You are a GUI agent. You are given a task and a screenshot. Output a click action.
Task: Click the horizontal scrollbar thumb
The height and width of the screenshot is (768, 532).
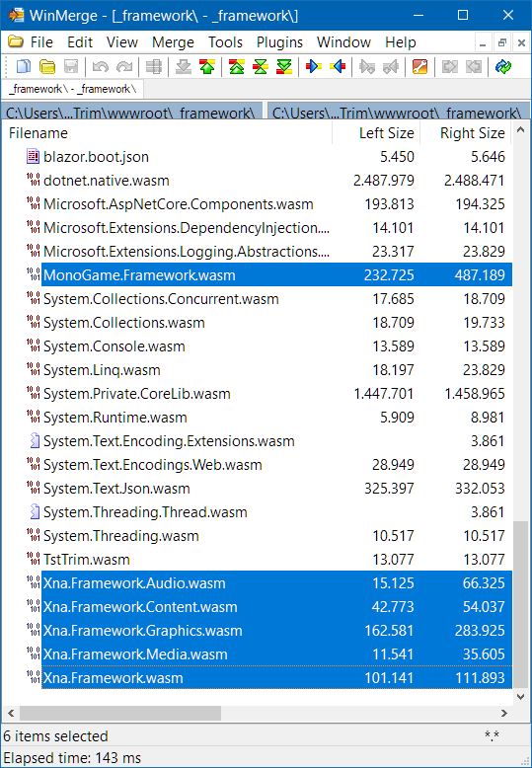[120, 713]
